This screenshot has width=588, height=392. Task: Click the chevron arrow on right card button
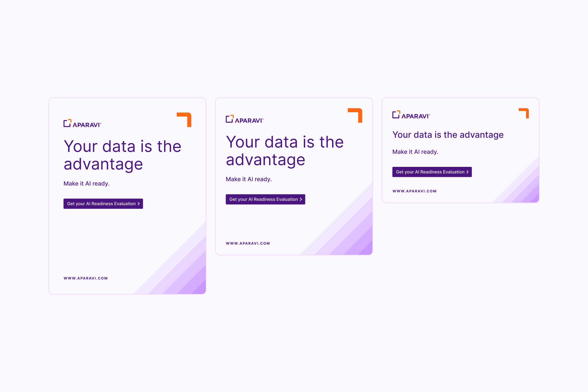pyautogui.click(x=467, y=172)
